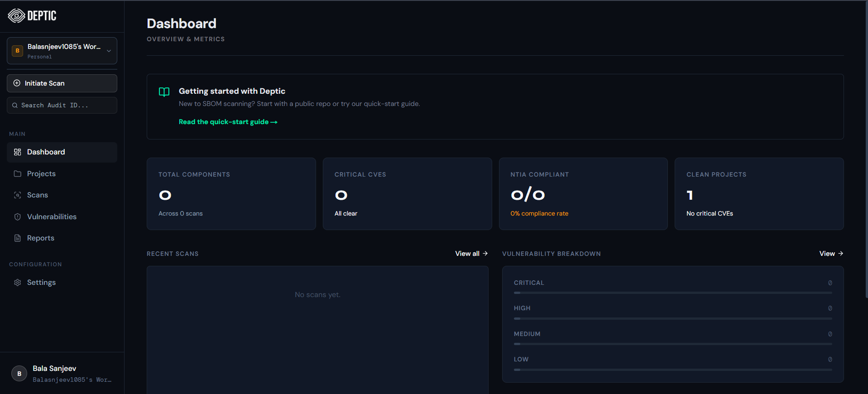Click the Bala Sanjeev profile name

(54, 369)
